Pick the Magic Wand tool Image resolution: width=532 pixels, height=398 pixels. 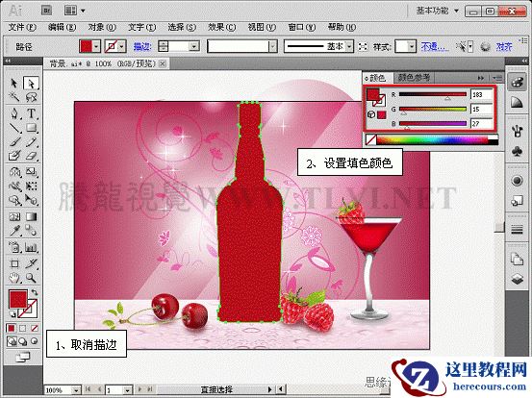pyautogui.click(x=13, y=97)
